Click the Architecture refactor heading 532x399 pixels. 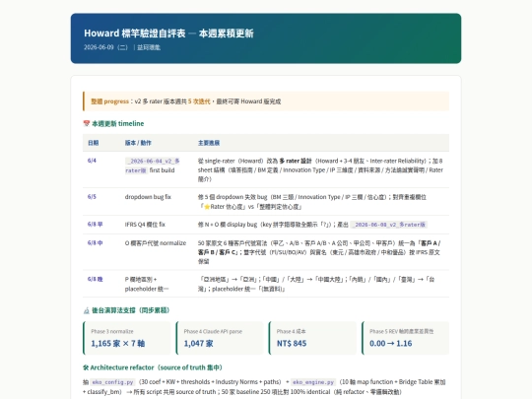click(156, 367)
